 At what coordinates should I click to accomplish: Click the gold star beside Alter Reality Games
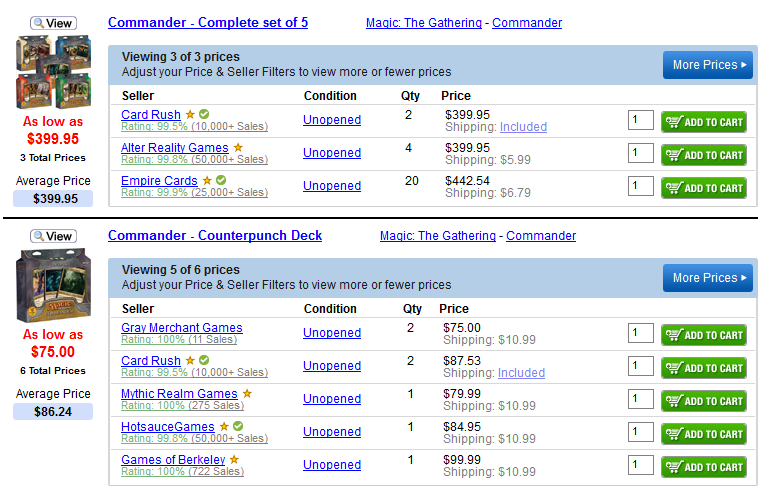tap(238, 147)
